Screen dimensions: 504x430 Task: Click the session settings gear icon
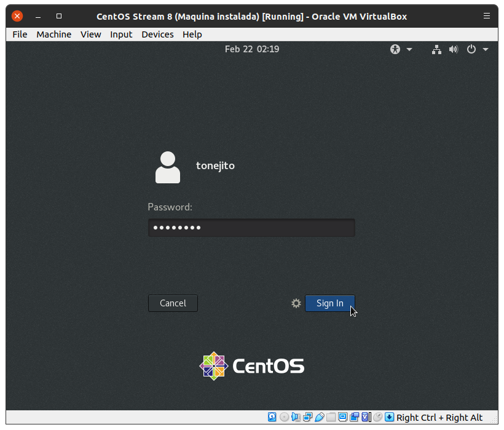296,303
